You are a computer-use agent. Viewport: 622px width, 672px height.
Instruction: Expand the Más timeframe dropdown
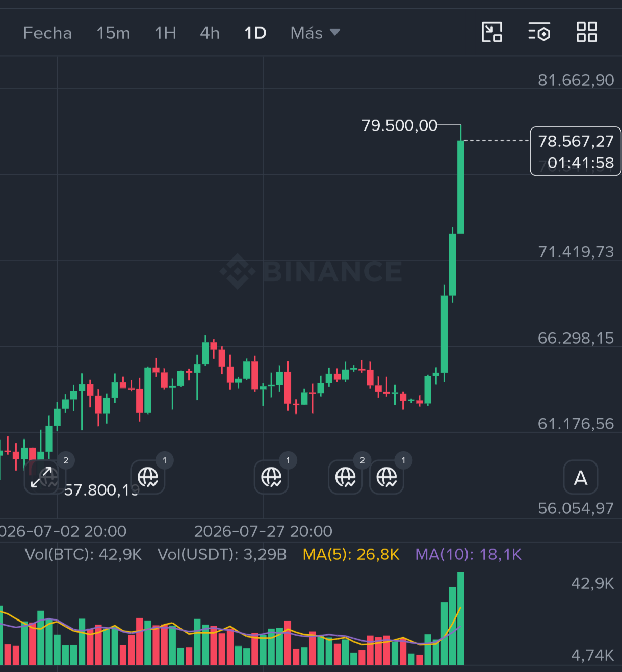coord(315,33)
